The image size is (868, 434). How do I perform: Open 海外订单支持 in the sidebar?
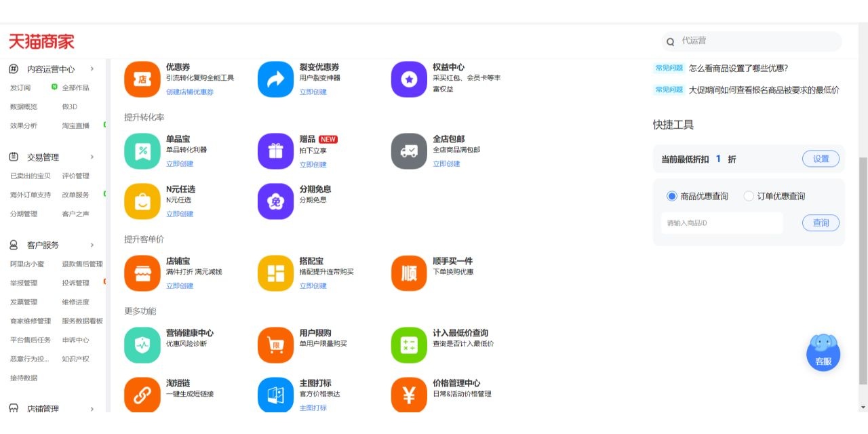[31, 195]
